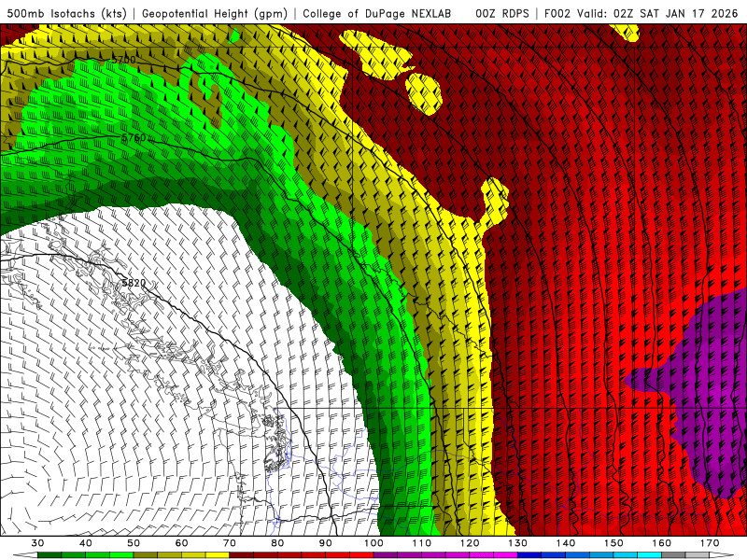This screenshot has height=560, width=747.
Task: Click the '70' value on the color scale
Action: pos(230,543)
